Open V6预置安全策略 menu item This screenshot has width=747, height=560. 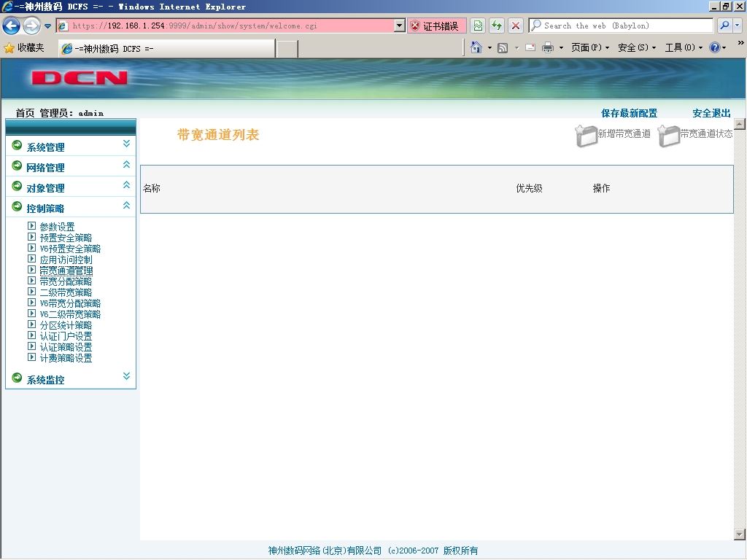pyautogui.click(x=70, y=249)
